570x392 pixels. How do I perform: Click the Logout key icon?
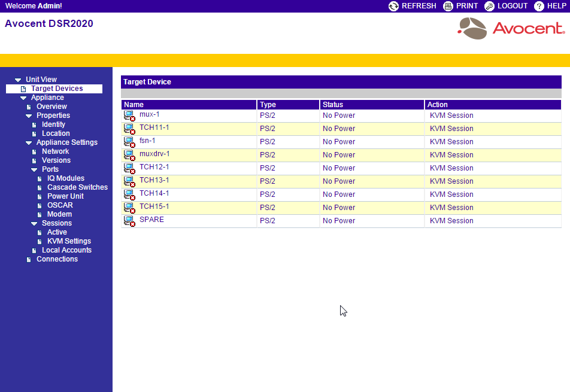[489, 6]
